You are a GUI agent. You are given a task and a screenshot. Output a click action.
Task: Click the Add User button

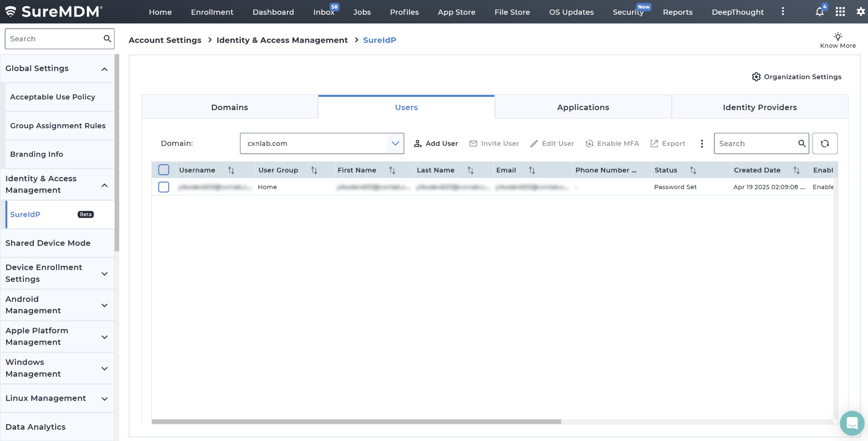pyautogui.click(x=436, y=143)
